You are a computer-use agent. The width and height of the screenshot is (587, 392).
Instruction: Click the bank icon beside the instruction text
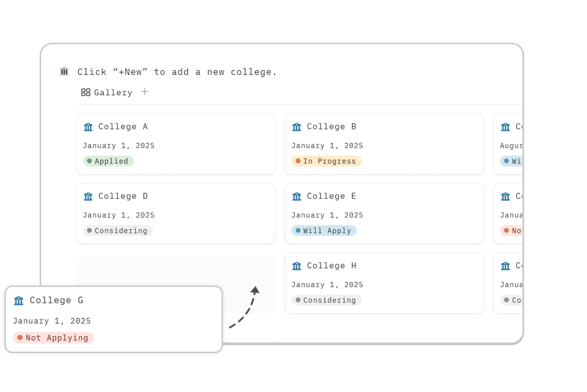pyautogui.click(x=64, y=71)
